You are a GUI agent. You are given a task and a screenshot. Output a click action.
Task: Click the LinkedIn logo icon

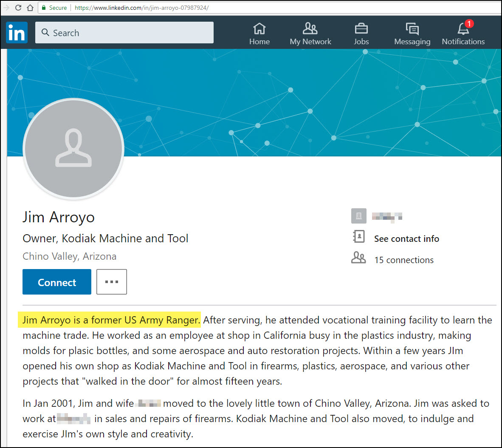click(17, 33)
